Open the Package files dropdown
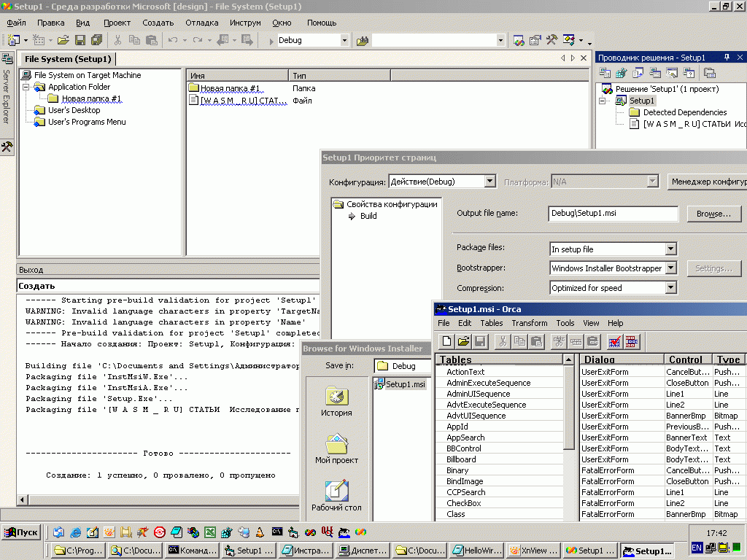Screen dimensions: 747x560 point(670,249)
